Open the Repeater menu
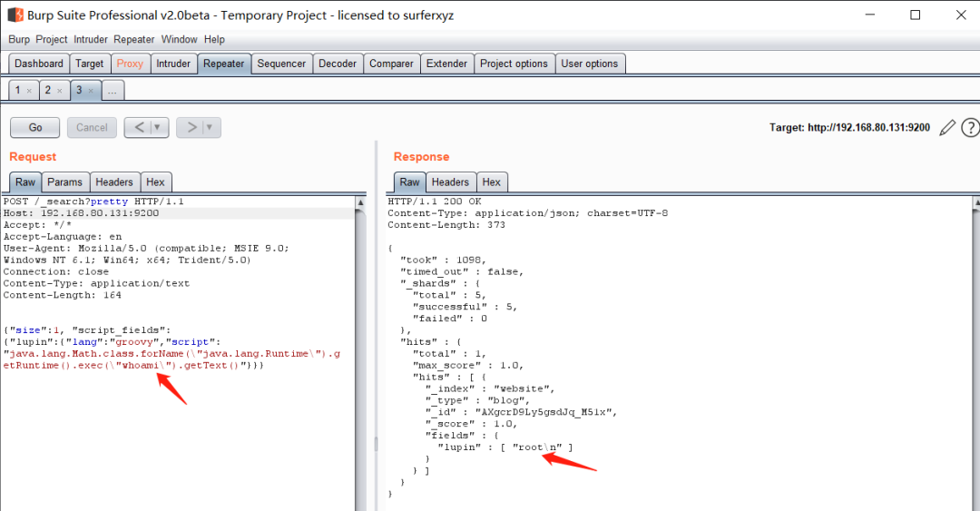 [133, 39]
